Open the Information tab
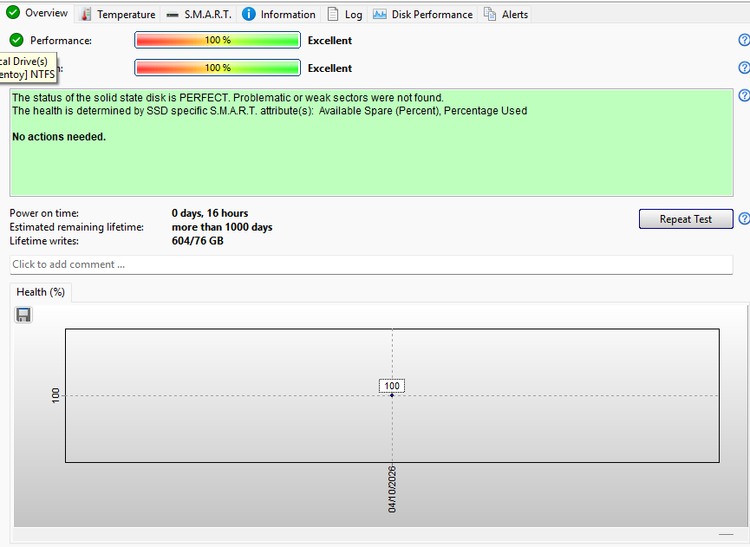The width and height of the screenshot is (750, 547). [x=279, y=14]
